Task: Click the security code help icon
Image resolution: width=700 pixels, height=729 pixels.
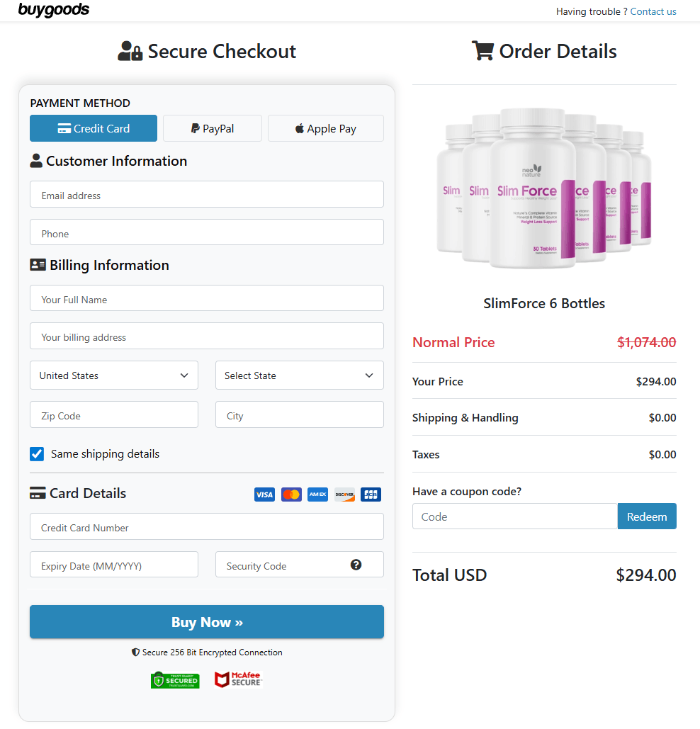Action: tap(356, 563)
